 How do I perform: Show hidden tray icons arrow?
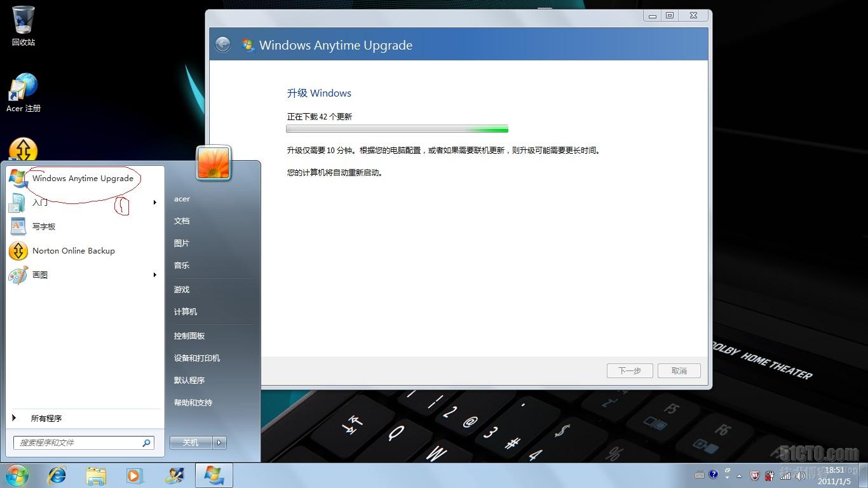point(739,476)
